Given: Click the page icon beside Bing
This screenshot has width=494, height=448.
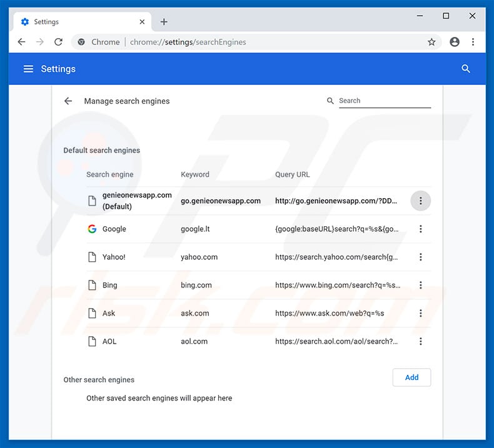Looking at the screenshot, I should click(x=92, y=285).
